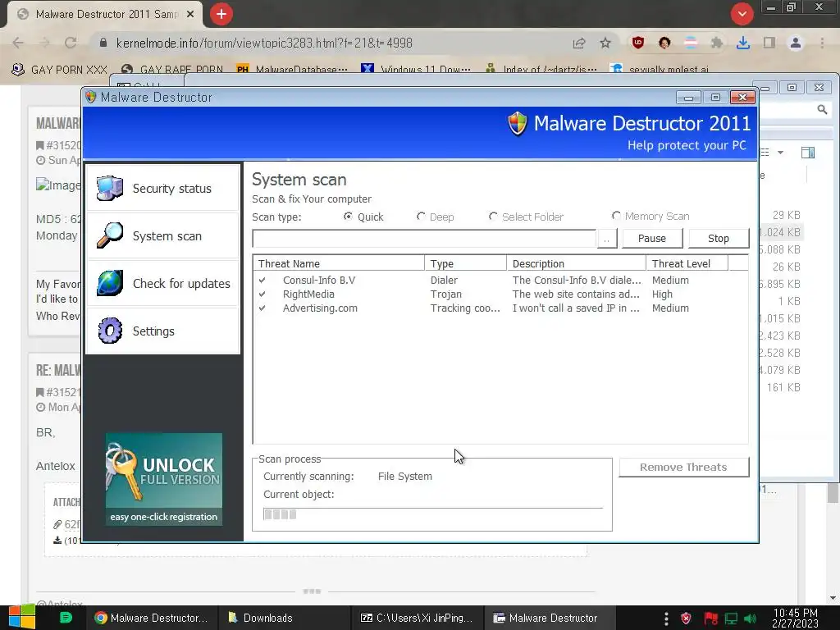This screenshot has width=840, height=630.
Task: Sort by the Type column header
Action: [466, 263]
